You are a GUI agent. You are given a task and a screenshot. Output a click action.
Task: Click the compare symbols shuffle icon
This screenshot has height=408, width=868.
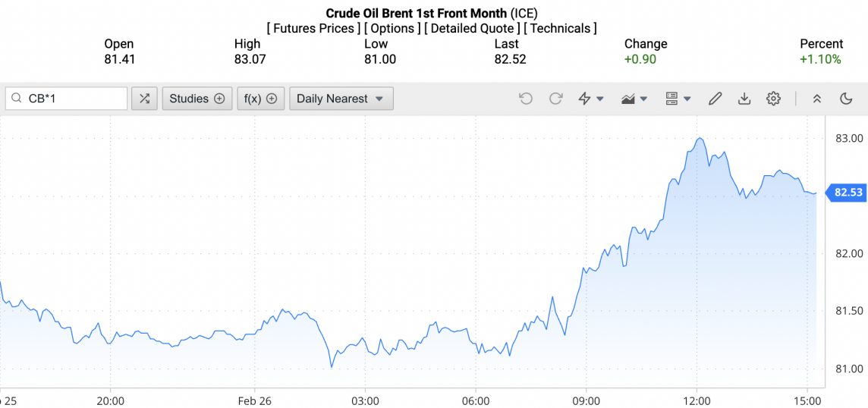coord(144,99)
